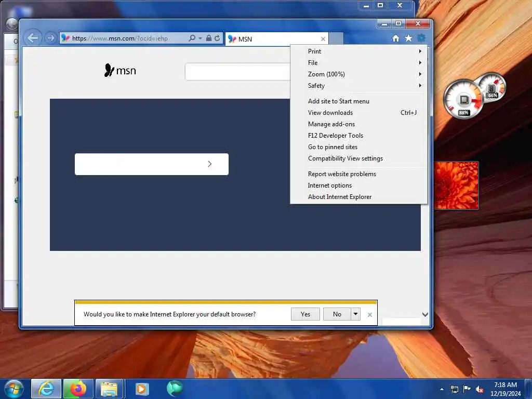Open Manage add-ons
The width and height of the screenshot is (532, 399).
pos(359,124)
